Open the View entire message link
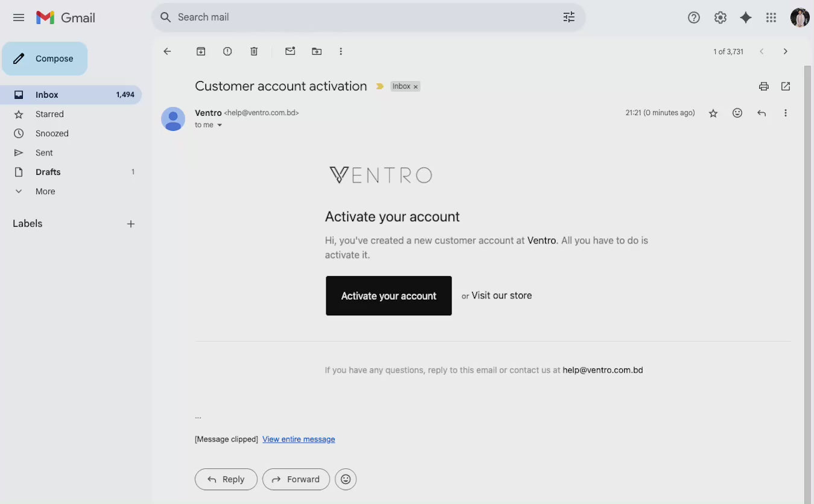Screen dimensions: 814x504 298,439
